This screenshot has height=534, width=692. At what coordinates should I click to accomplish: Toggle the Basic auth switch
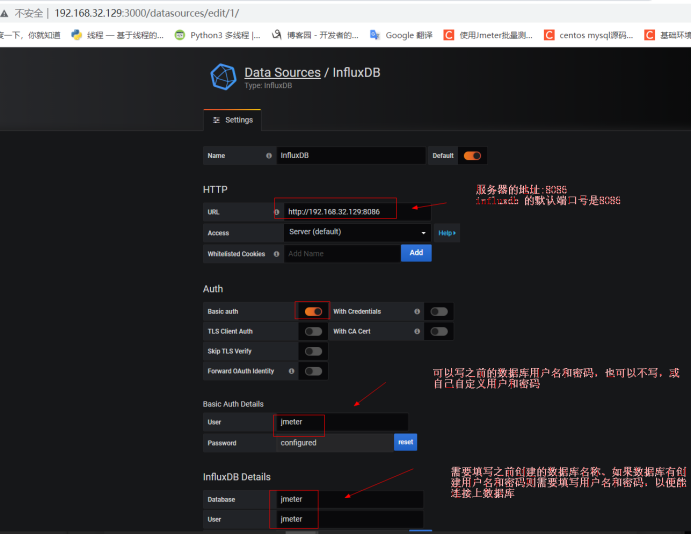point(313,312)
